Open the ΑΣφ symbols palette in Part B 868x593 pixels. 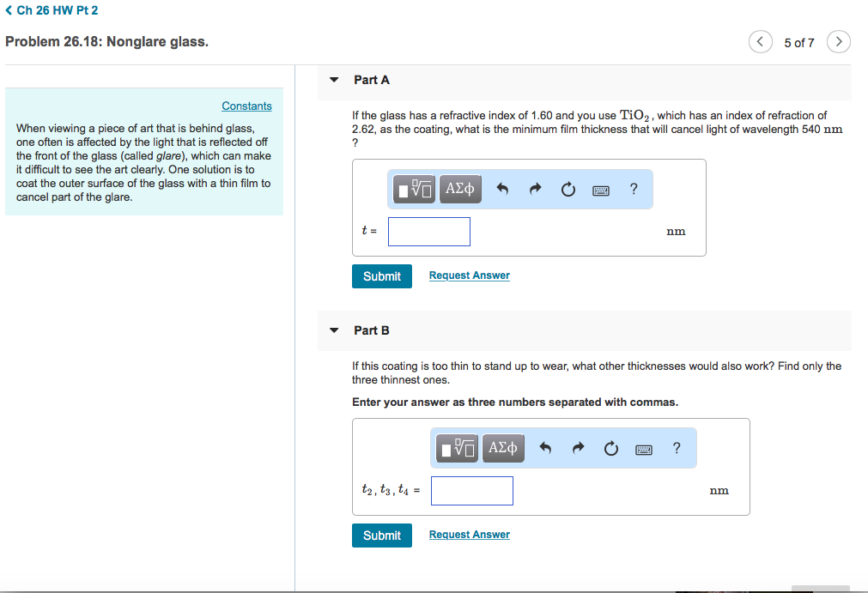(502, 447)
